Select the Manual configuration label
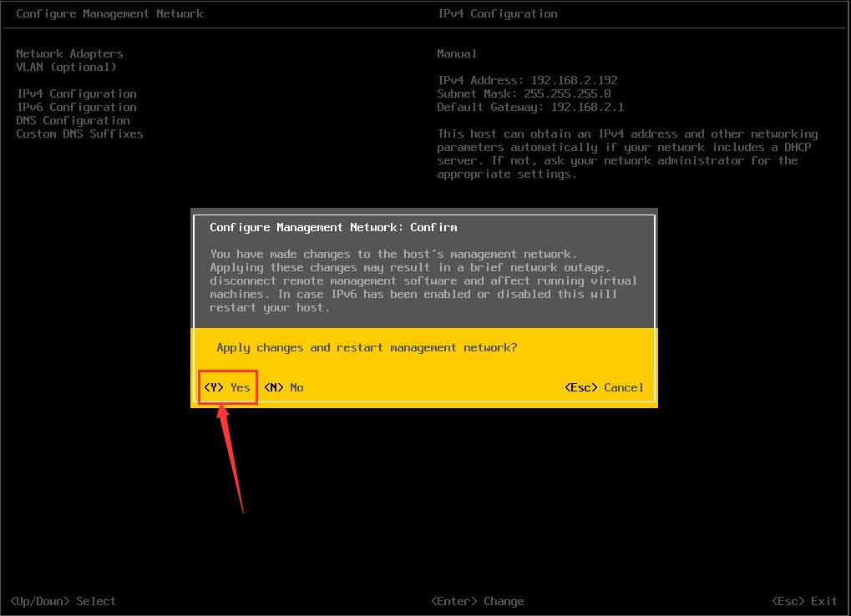The width and height of the screenshot is (851, 616). [x=456, y=53]
